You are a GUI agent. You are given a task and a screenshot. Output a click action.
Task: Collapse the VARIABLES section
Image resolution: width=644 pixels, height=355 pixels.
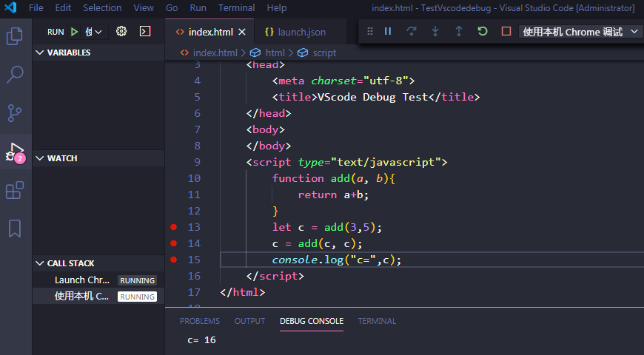(x=68, y=53)
